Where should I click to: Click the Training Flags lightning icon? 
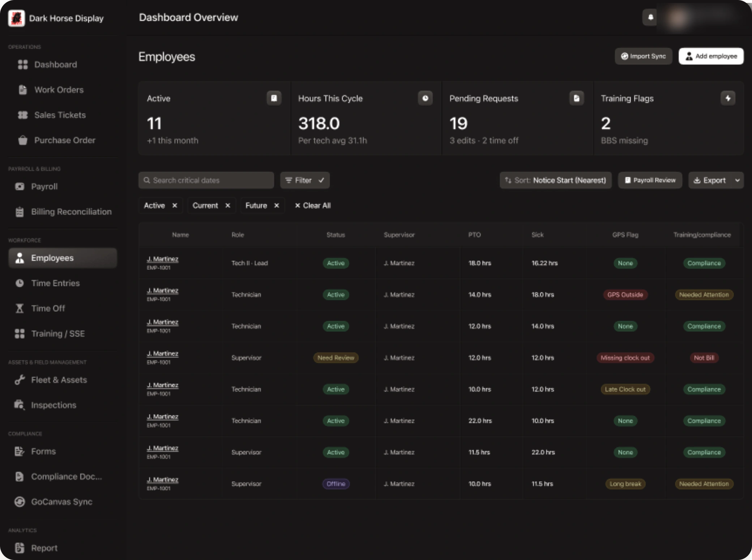pyautogui.click(x=728, y=98)
